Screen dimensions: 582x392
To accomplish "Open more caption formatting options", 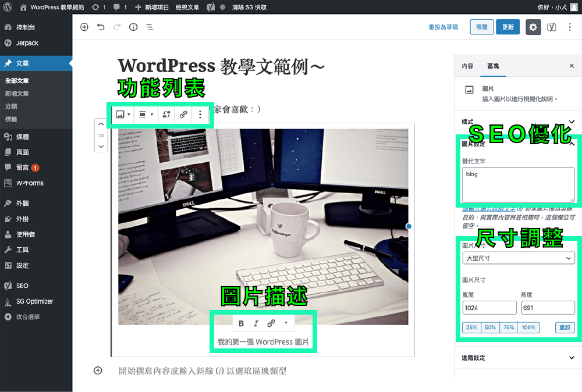I will pos(286,323).
